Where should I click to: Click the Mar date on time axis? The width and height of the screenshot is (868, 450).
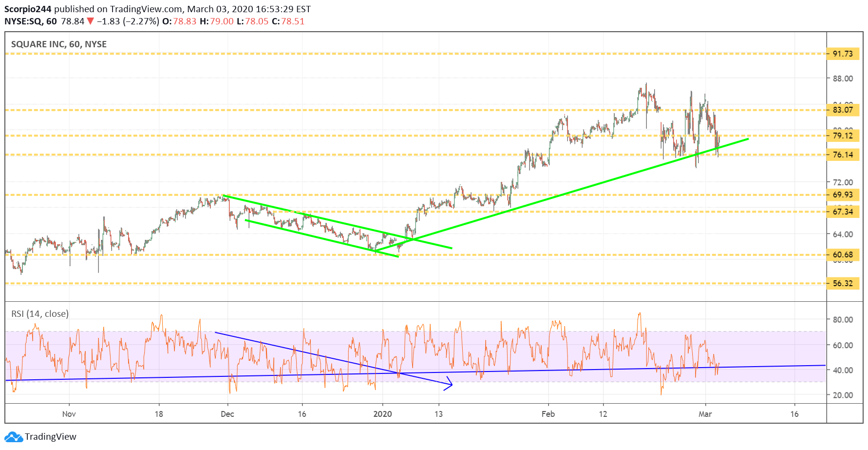(705, 414)
